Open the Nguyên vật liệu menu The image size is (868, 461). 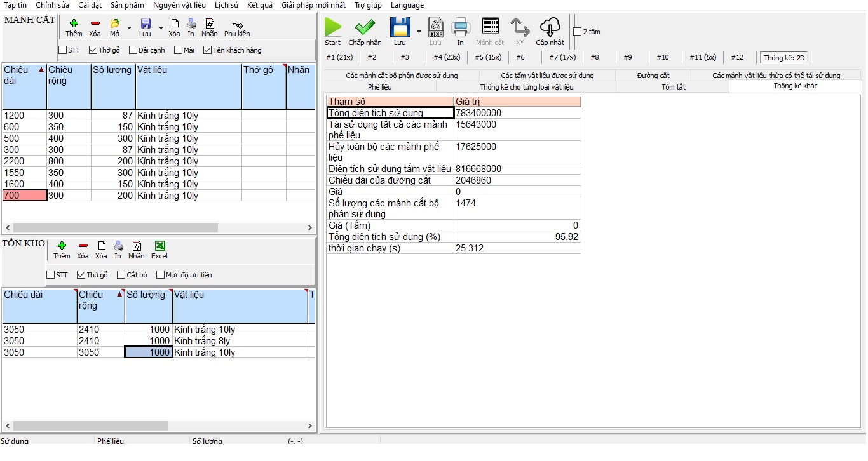179,5
